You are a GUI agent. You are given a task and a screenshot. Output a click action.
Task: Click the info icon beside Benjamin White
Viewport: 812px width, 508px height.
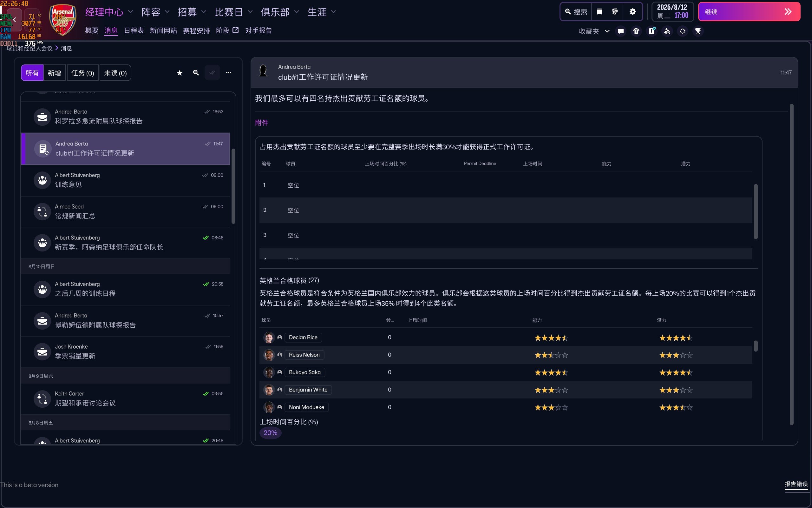point(279,390)
